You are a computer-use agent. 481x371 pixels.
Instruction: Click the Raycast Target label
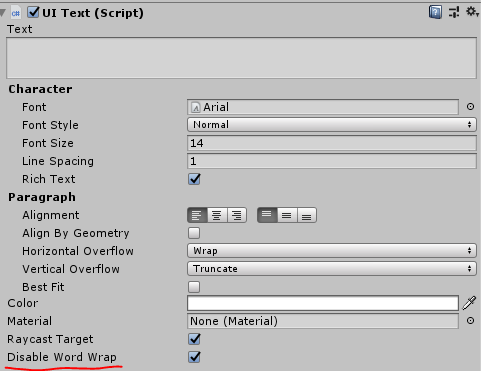point(50,339)
